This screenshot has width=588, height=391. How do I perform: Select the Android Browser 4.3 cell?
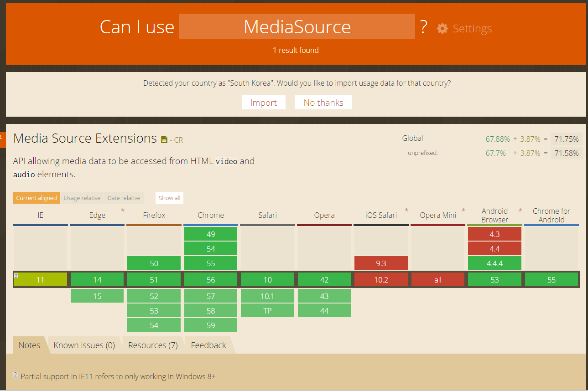(x=494, y=234)
